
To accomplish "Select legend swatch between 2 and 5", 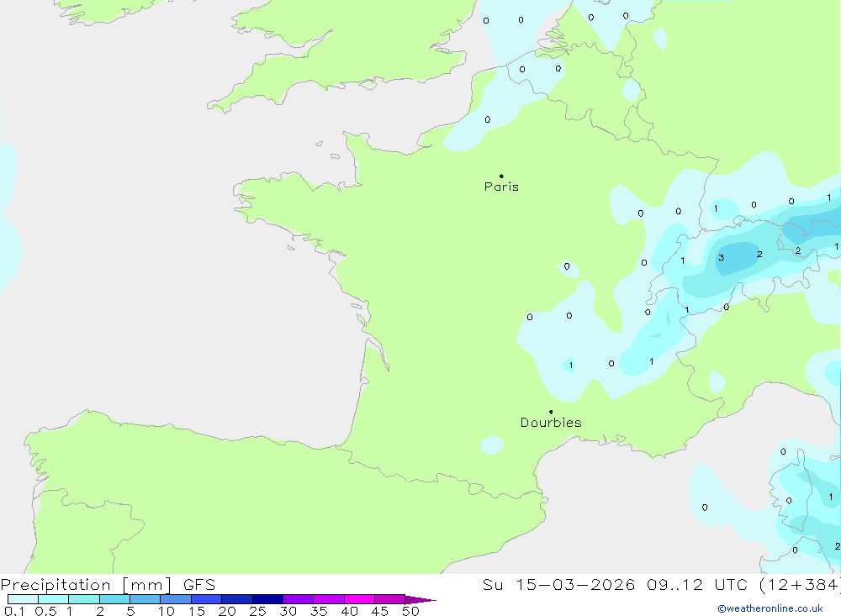I will coord(114,599).
